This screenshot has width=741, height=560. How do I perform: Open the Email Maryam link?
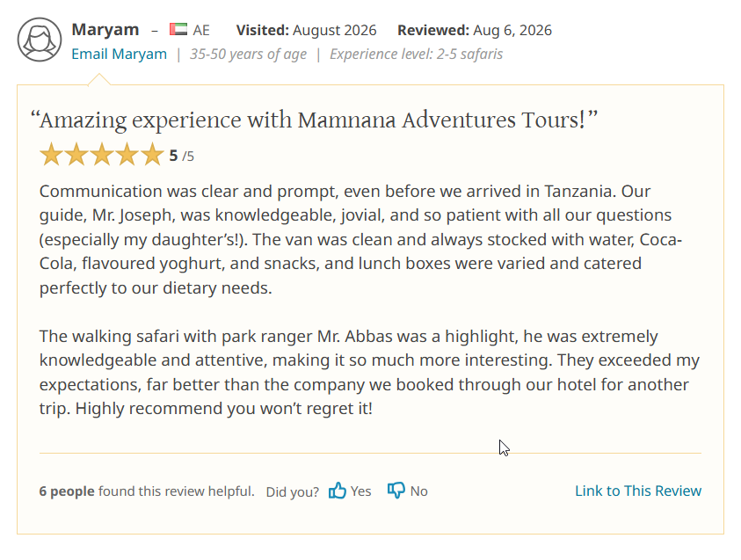(119, 54)
